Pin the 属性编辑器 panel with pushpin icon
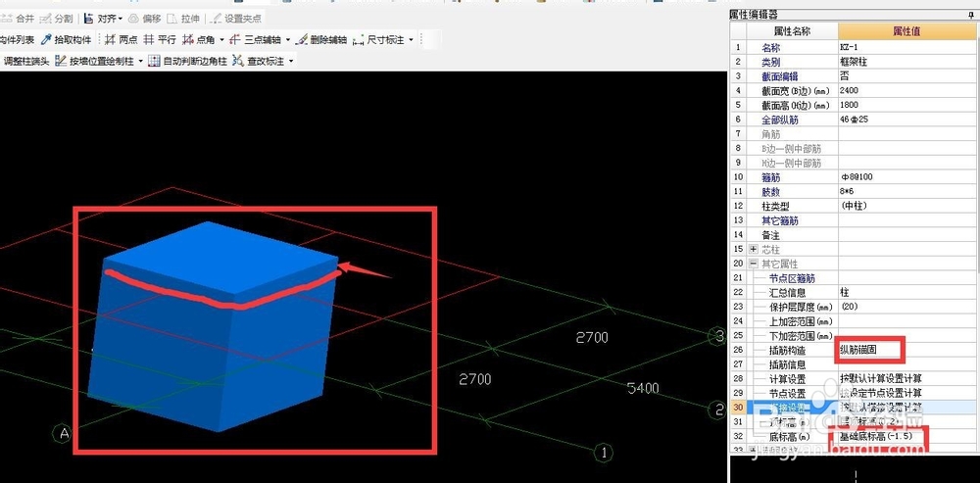Screen dimensions: 980x483 coord(970,15)
